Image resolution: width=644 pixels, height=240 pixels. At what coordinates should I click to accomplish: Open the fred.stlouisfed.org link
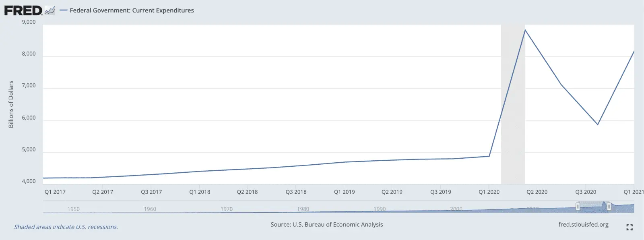click(583, 225)
